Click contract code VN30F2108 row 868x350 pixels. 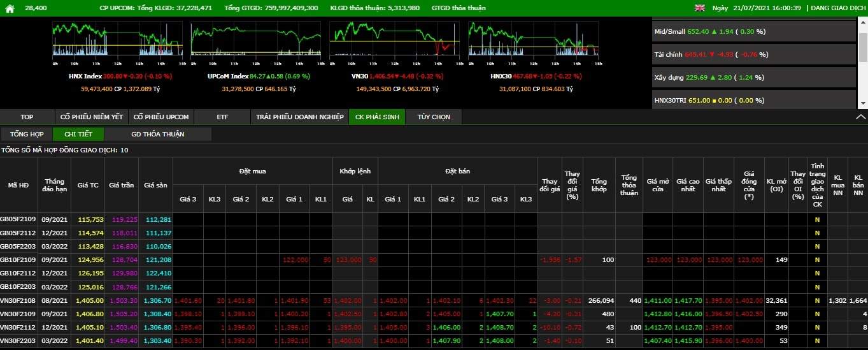18,300
